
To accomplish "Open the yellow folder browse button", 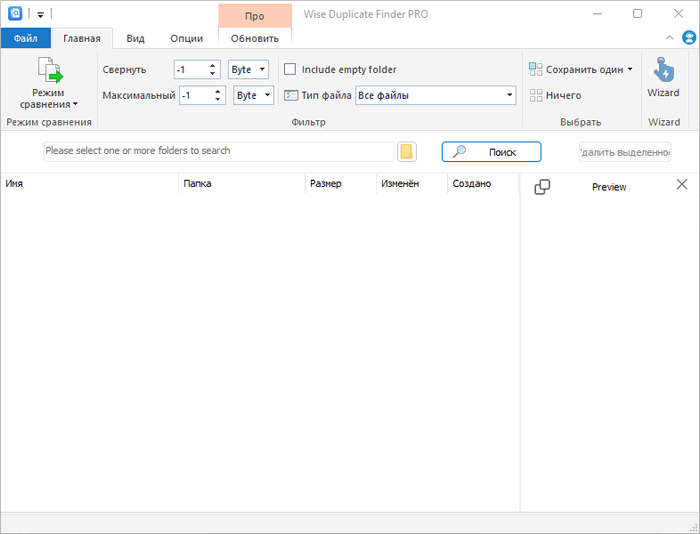I will (407, 152).
